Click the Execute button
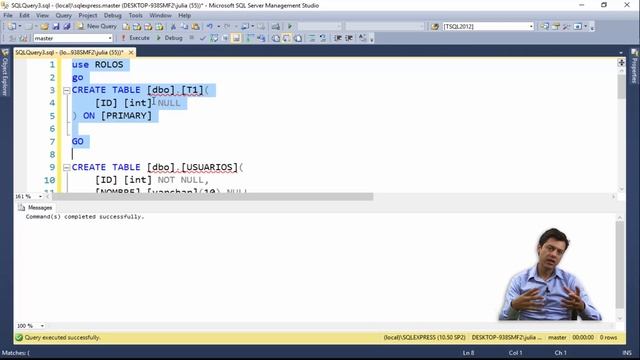 [x=135, y=38]
